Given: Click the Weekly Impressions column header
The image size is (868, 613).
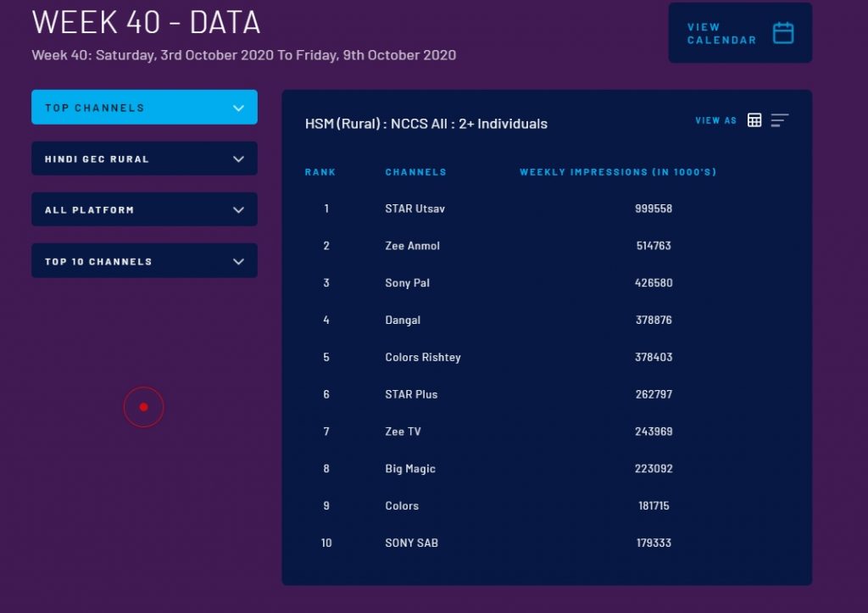Looking at the screenshot, I should tap(618, 172).
